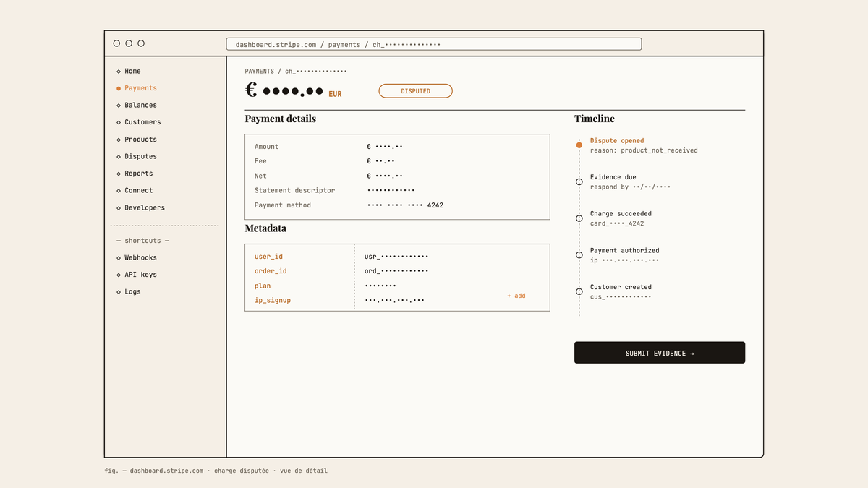Open Connect in the sidebar
The height and width of the screenshot is (488, 868).
[138, 190]
